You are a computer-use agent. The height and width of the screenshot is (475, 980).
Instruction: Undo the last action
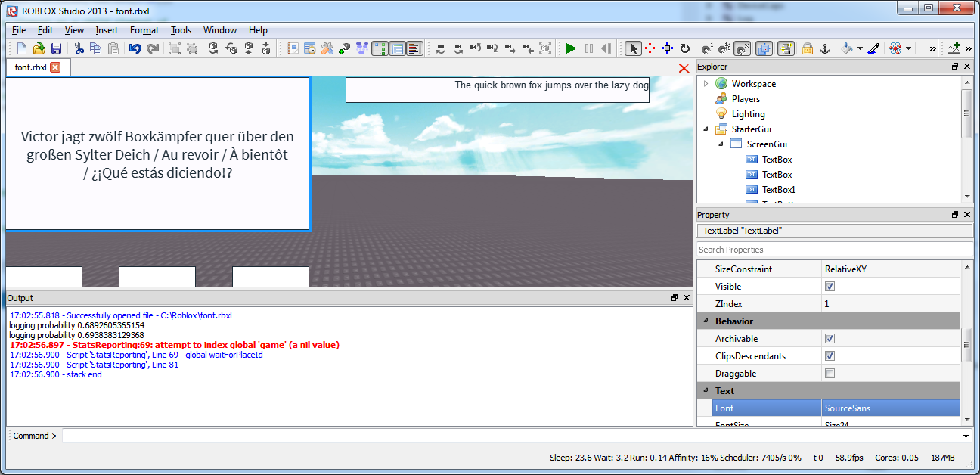coord(135,48)
